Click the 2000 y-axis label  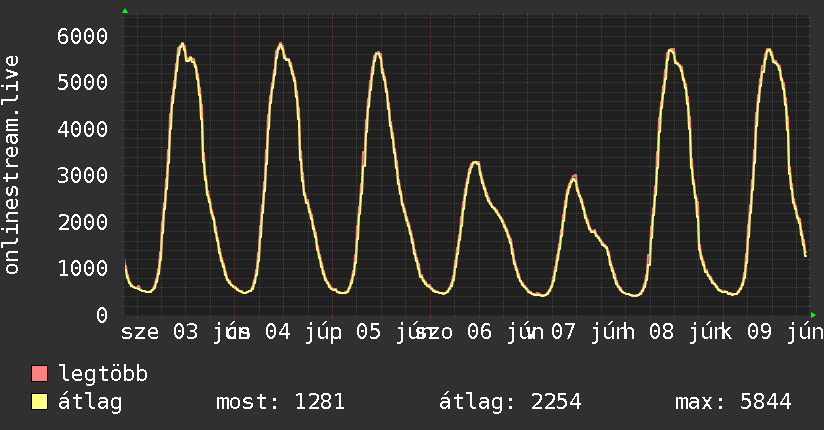click(83, 222)
